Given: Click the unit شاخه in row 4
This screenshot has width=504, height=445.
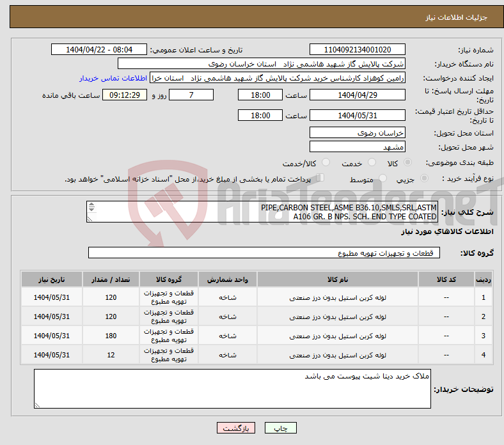Looking at the screenshot, I should click(228, 355).
